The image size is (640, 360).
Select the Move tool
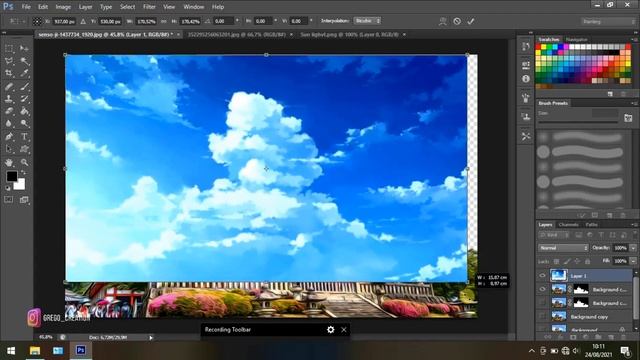24,48
